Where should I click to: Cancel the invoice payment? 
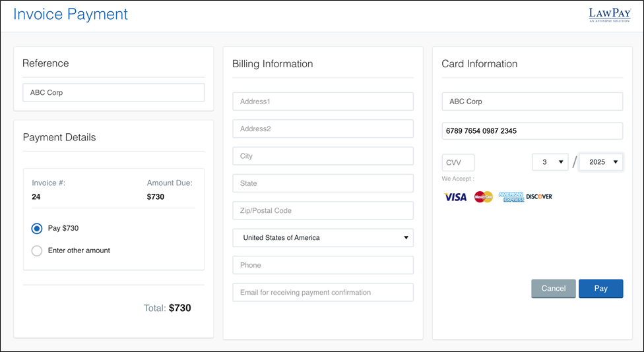point(553,289)
